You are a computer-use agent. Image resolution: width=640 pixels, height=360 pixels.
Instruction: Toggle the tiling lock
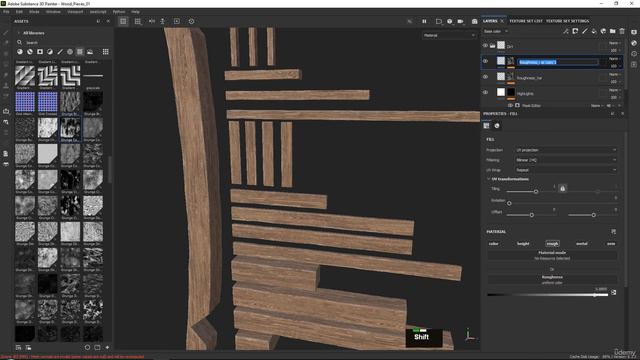point(562,188)
